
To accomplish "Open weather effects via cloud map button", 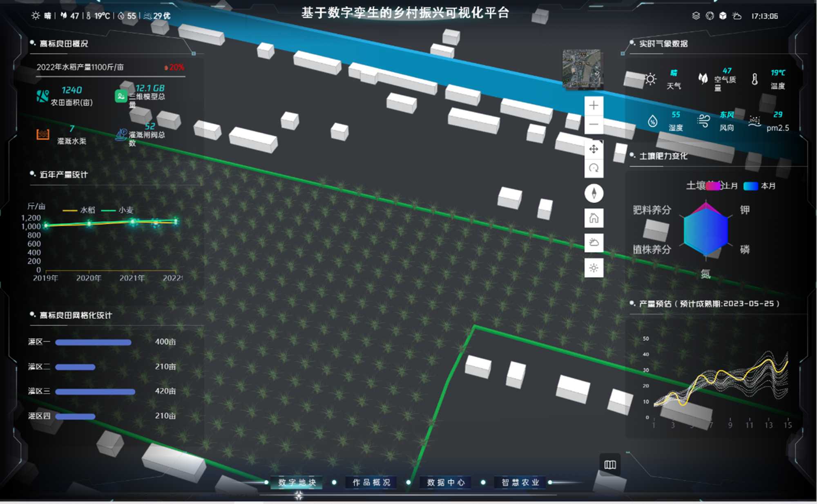I will tap(594, 243).
